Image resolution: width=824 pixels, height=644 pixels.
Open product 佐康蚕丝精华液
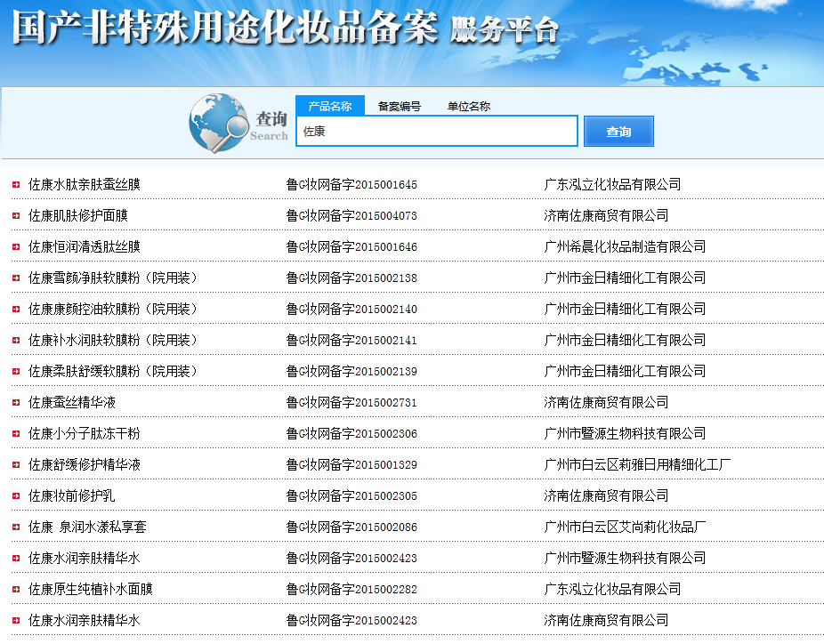(x=71, y=402)
